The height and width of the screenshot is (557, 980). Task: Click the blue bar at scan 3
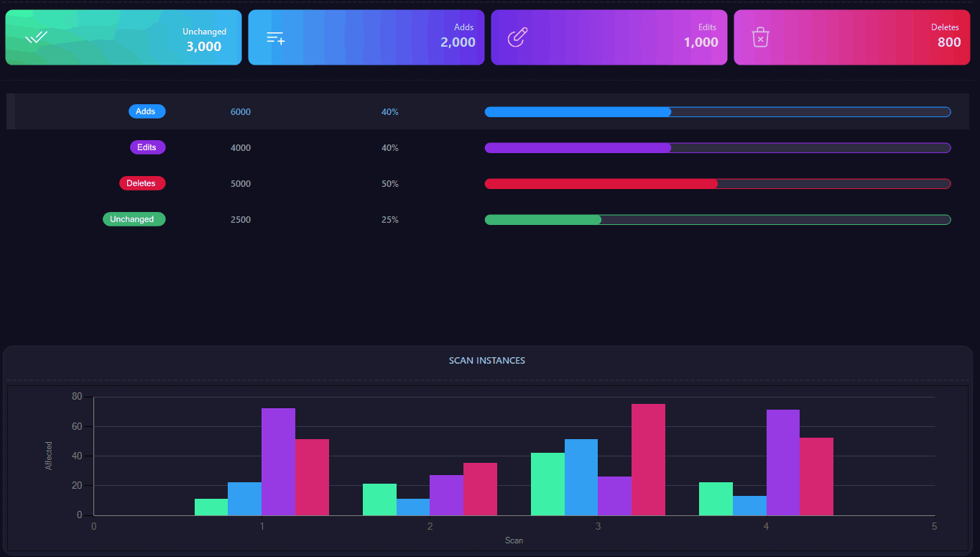(x=581, y=477)
